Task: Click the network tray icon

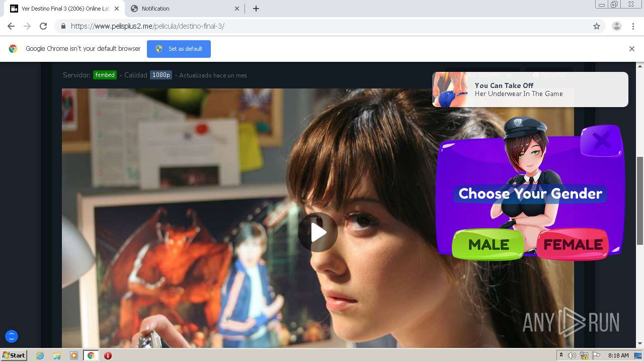Action: click(x=584, y=355)
